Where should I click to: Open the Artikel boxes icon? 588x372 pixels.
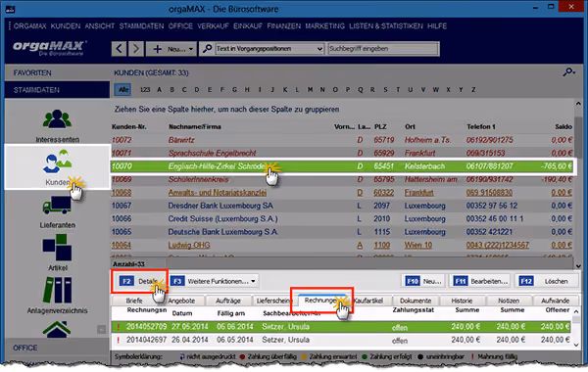tap(57, 248)
